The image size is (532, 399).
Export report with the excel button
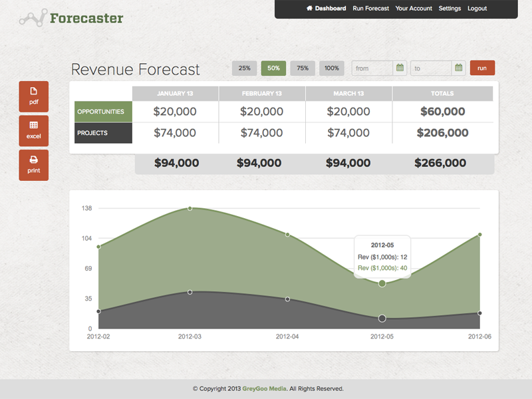34,131
